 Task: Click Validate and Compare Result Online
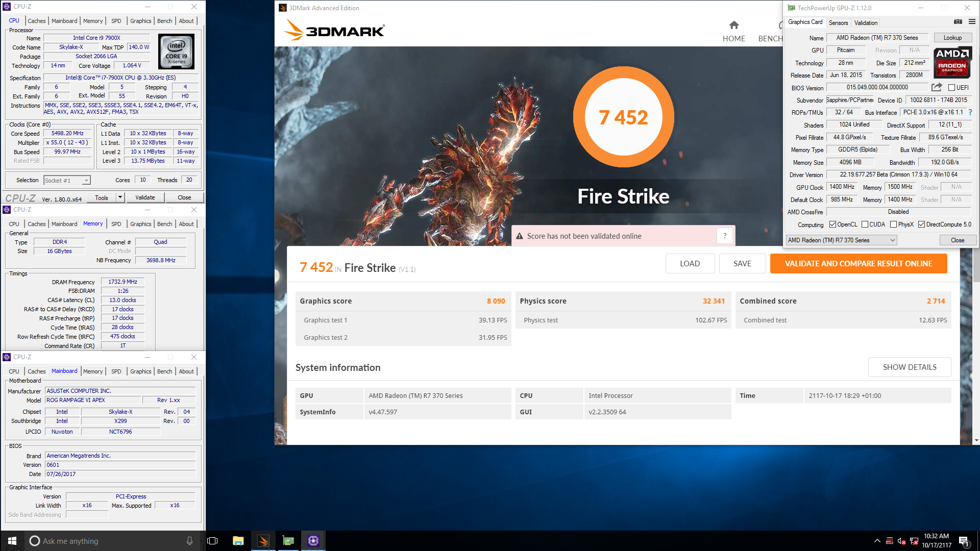[859, 264]
